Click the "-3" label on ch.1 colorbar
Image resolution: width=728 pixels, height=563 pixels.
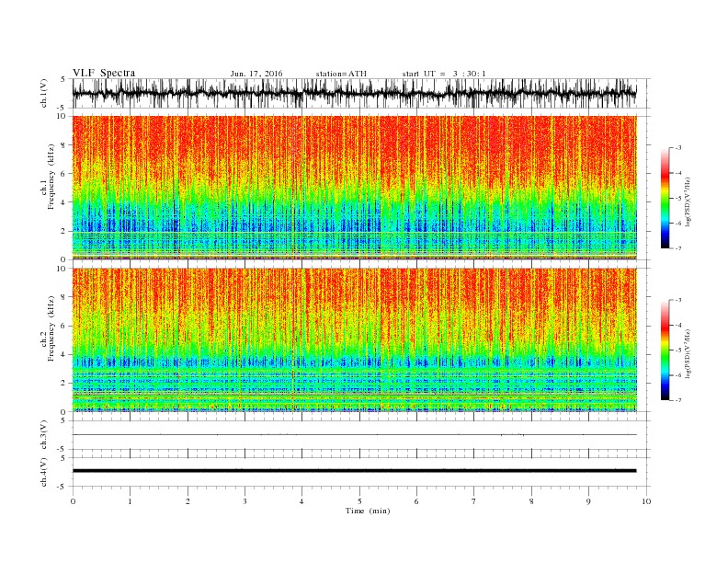point(678,148)
